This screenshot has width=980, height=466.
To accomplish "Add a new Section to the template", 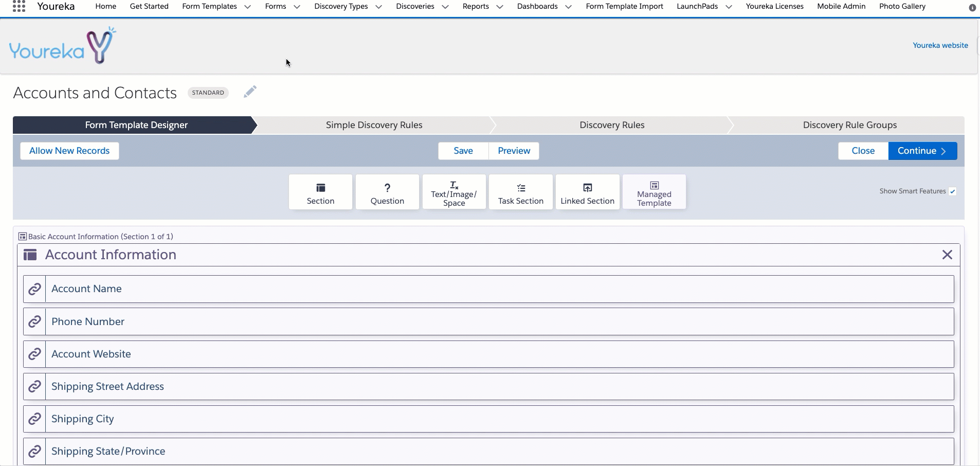I will (320, 192).
